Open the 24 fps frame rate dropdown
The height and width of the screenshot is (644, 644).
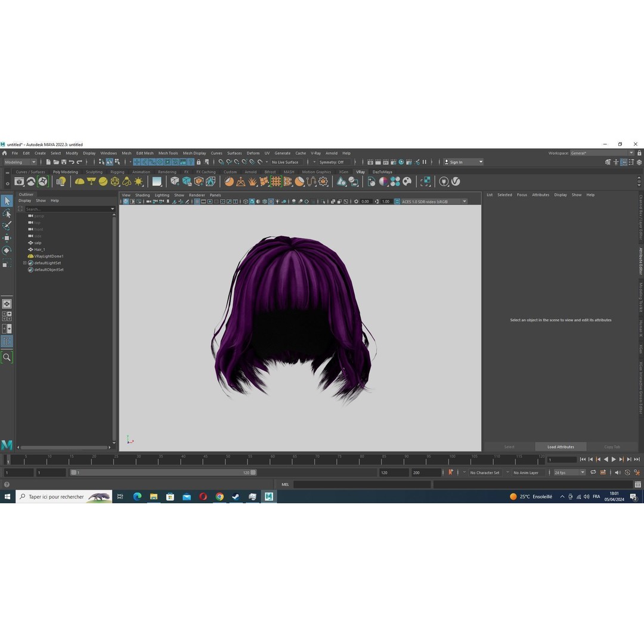point(569,473)
